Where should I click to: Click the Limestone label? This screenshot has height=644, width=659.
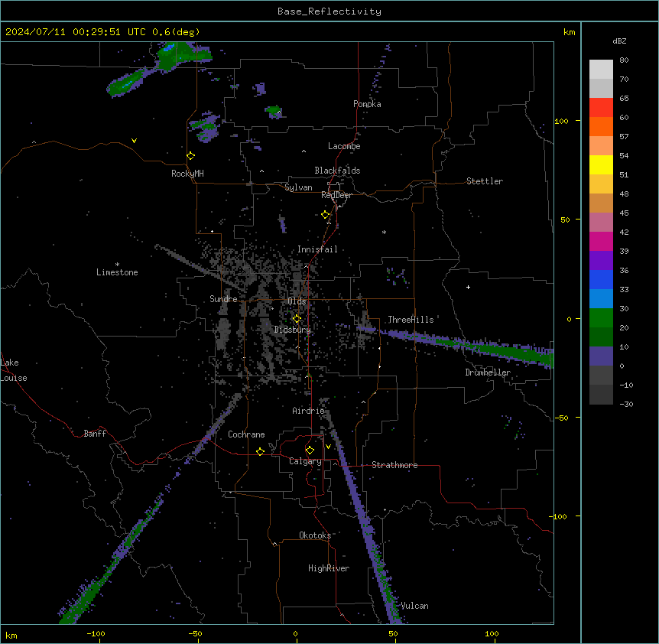coord(117,272)
